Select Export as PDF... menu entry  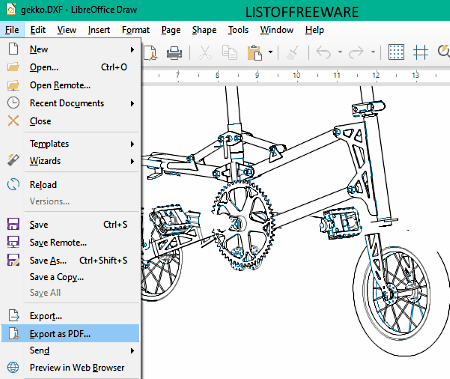tap(70, 333)
